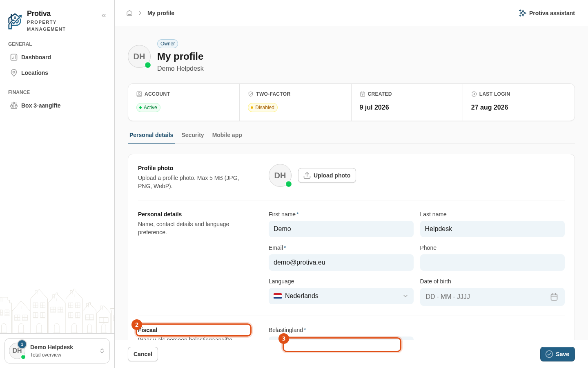The width and height of the screenshot is (588, 368).
Task: Click the upload arrow icon
Action: (307, 175)
